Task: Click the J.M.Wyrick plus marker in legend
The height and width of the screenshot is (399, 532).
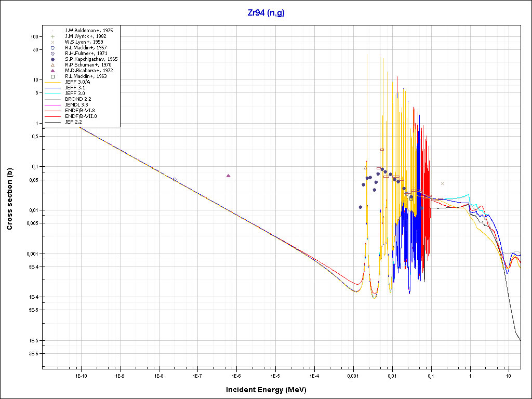Action: [x=53, y=36]
